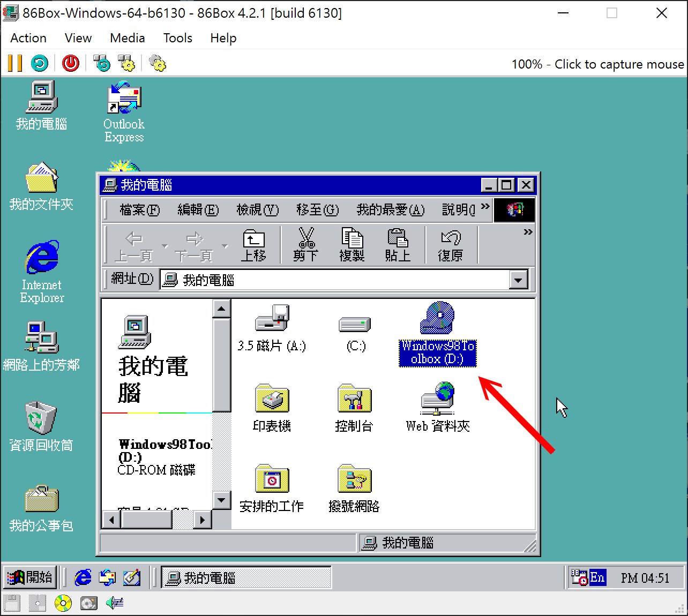Click the left pane scroll down arrow
This screenshot has width=688, height=616.
point(221,500)
